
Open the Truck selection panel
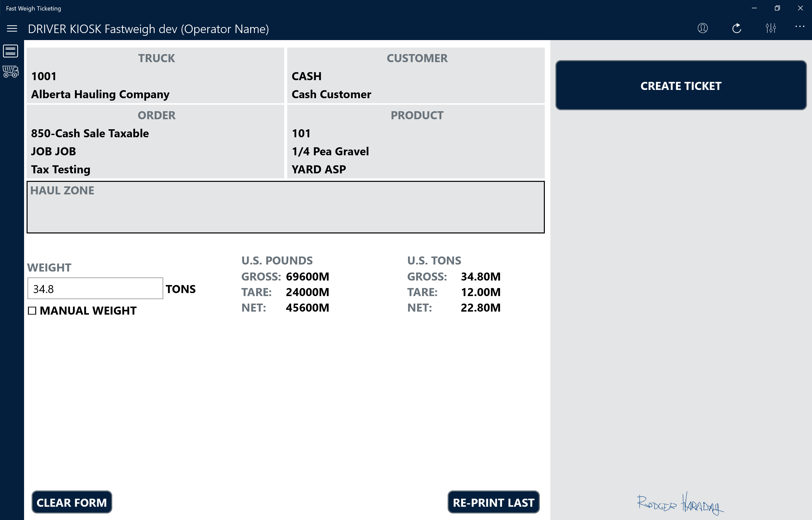pos(155,76)
